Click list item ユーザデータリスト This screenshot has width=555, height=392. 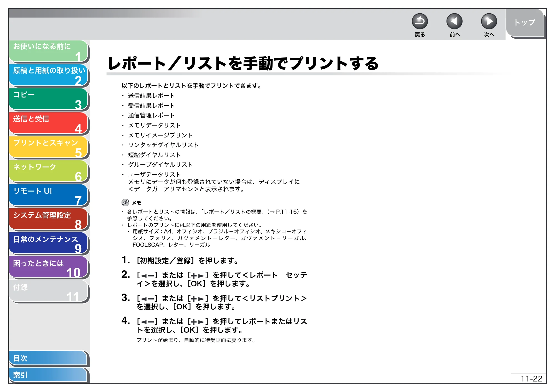point(154,175)
